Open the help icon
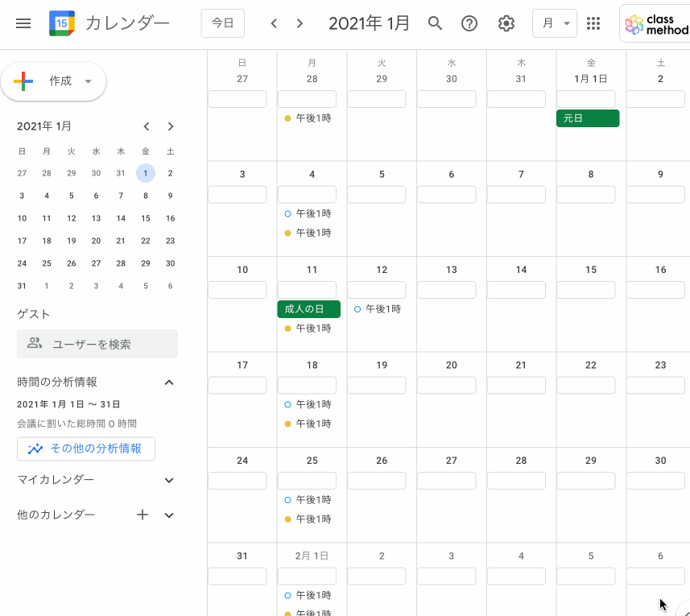 tap(469, 23)
